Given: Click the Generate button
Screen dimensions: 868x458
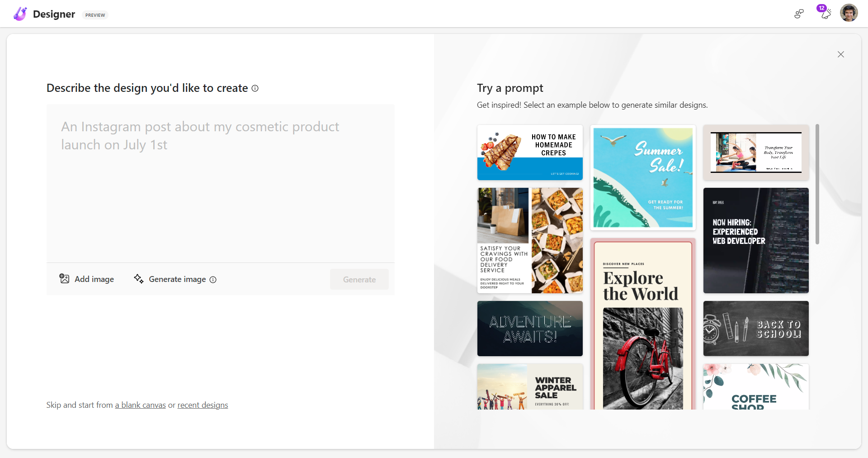Looking at the screenshot, I should click(359, 279).
